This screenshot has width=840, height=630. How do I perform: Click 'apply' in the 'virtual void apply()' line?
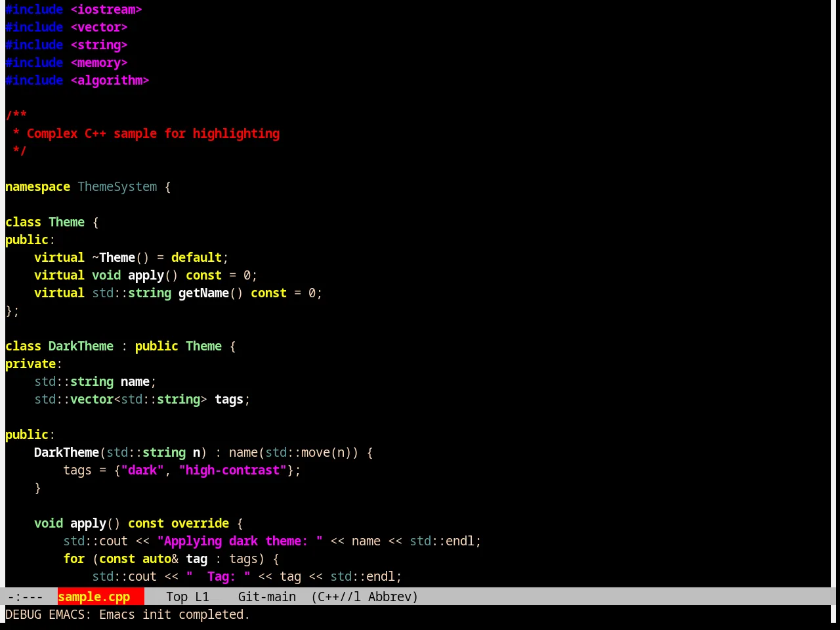pyautogui.click(x=146, y=275)
